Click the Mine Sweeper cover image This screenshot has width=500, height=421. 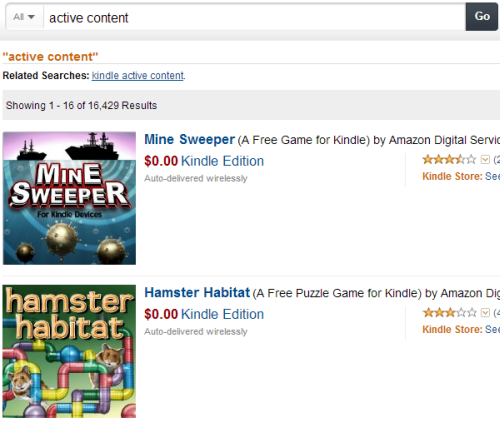tap(69, 198)
